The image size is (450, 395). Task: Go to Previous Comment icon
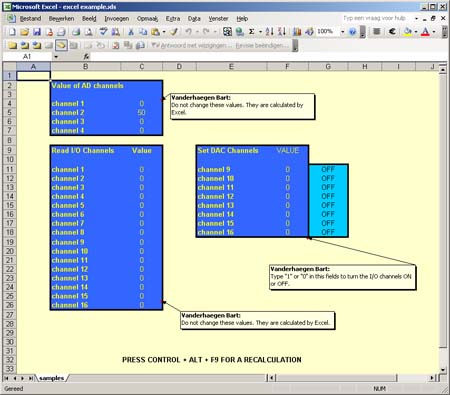click(x=24, y=45)
